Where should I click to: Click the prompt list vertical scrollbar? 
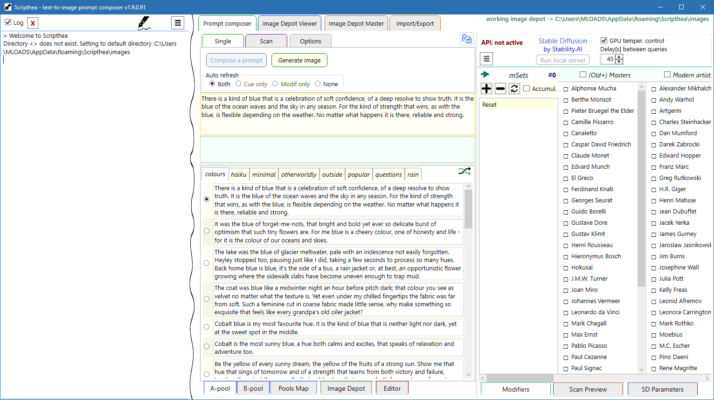(x=468, y=280)
